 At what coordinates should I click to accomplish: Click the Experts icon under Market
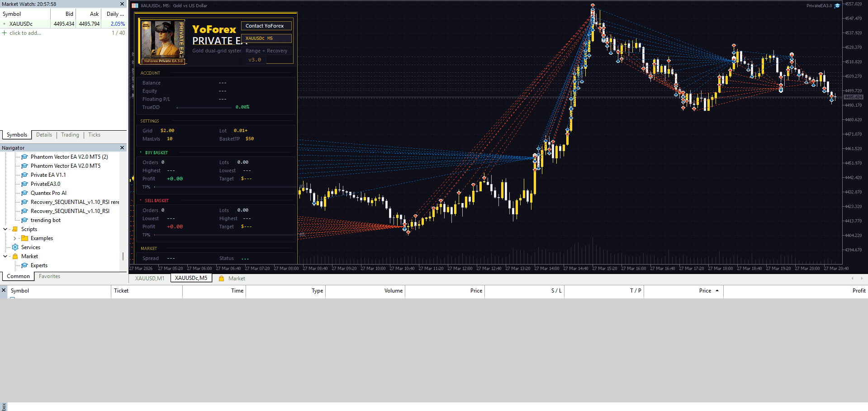[x=24, y=265]
